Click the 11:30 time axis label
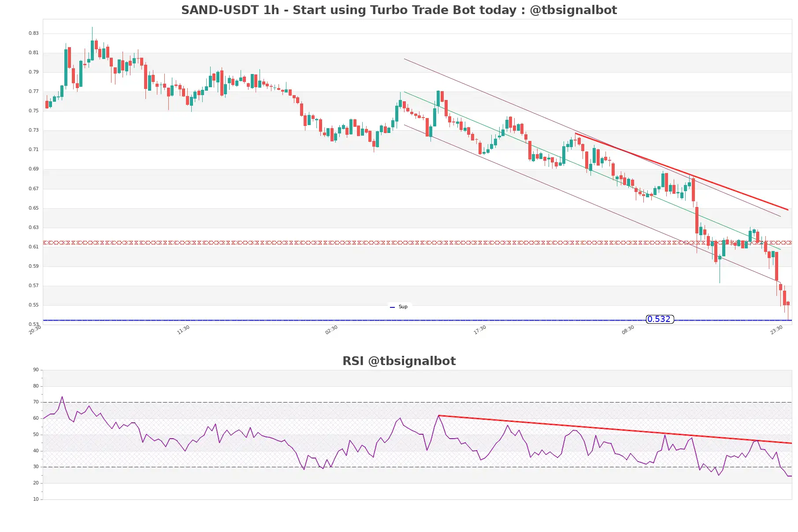 pyautogui.click(x=183, y=330)
